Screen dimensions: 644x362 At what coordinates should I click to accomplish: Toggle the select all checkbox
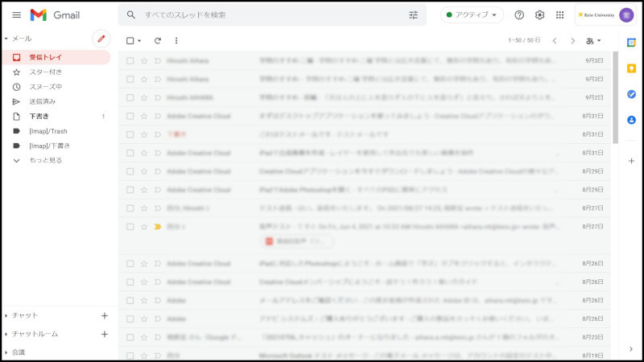pyautogui.click(x=130, y=40)
